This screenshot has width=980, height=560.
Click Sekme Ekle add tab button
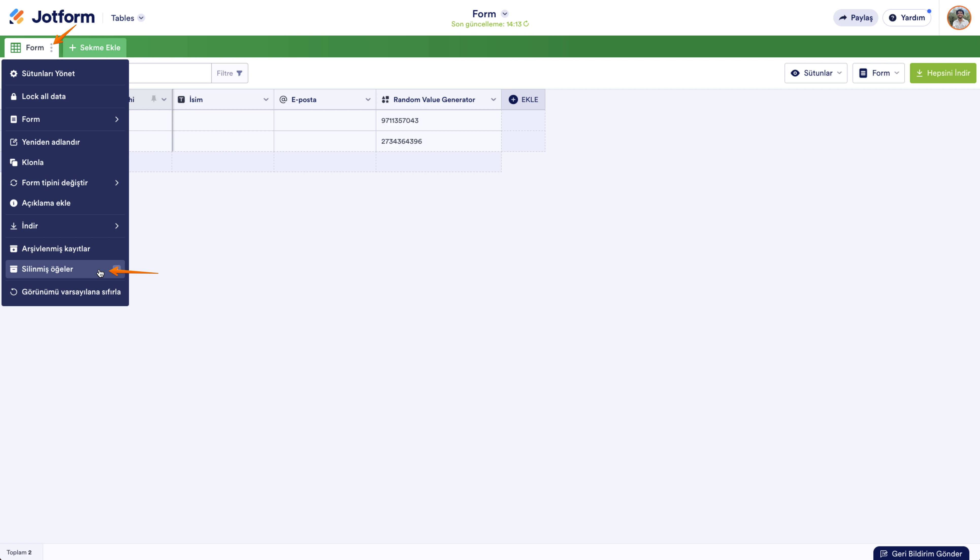pos(95,48)
